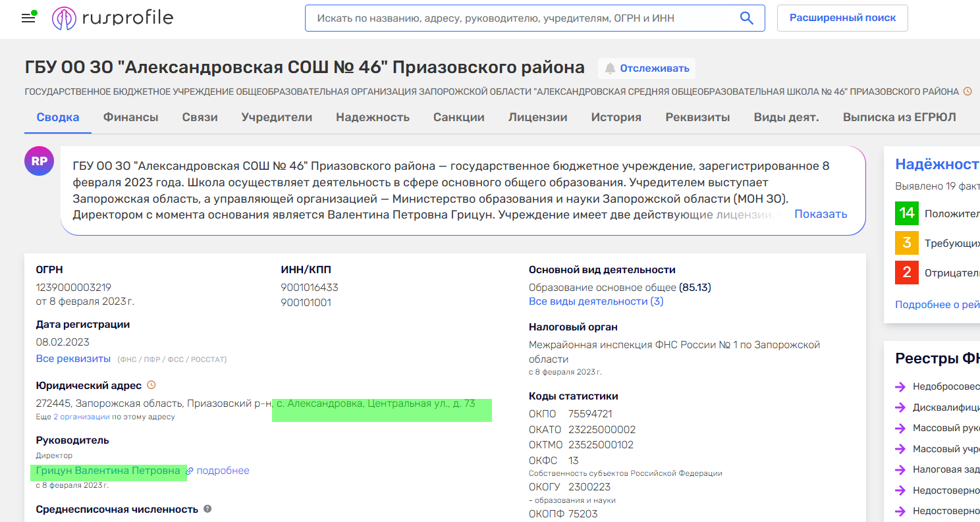
Task: Click the RP avatar icon
Action: [x=39, y=161]
